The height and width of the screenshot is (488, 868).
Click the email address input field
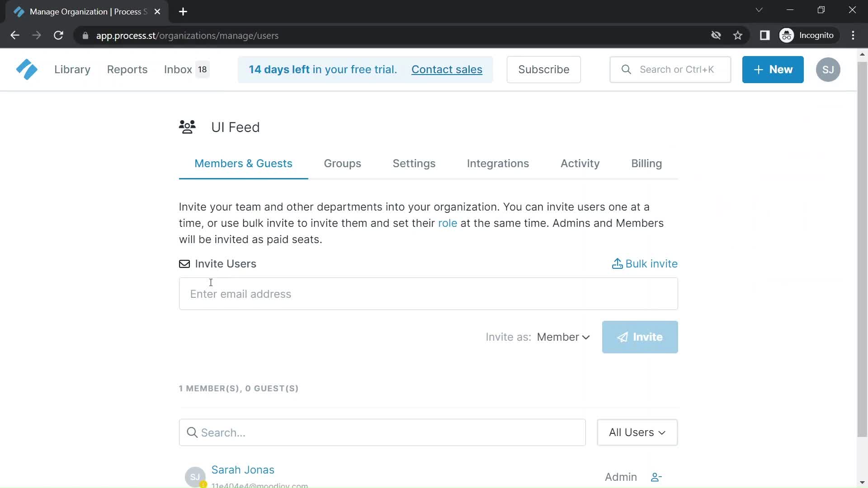(x=428, y=294)
